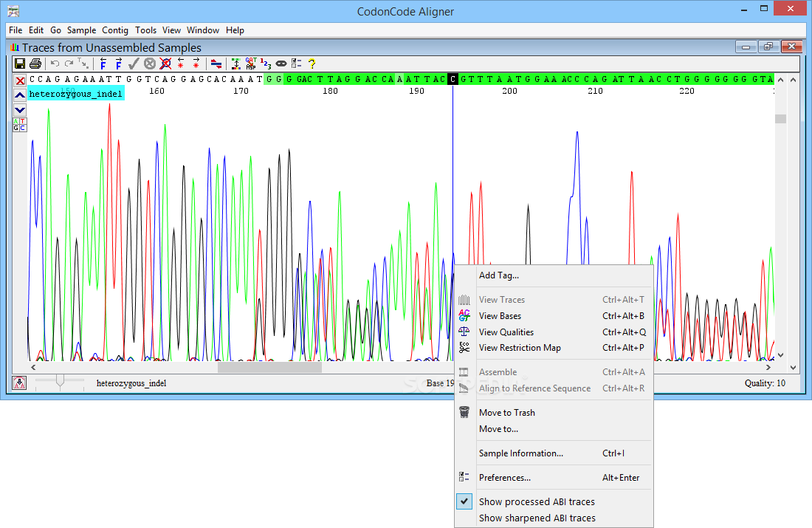Viewport: 812px width, 528px height.
Task: Click right arrow of horizontal scrollbar
Action: click(x=768, y=367)
